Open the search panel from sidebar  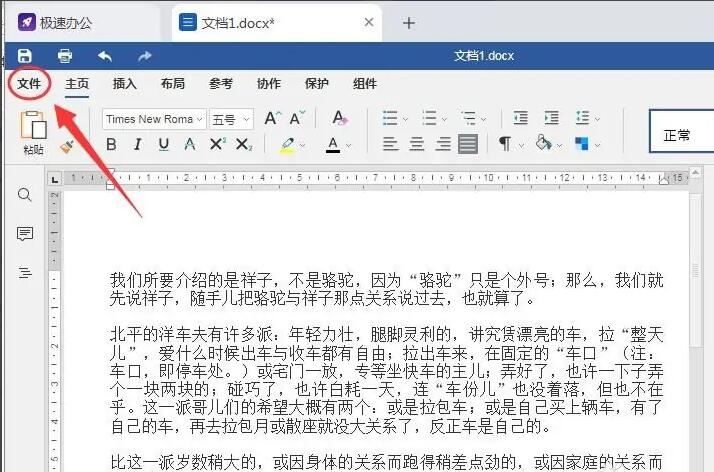pos(25,195)
